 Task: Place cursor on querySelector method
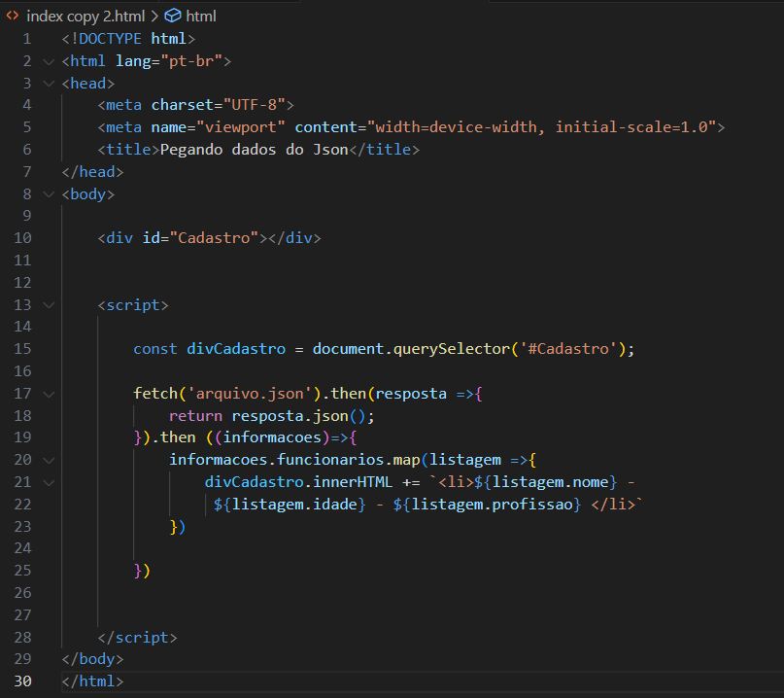point(452,349)
